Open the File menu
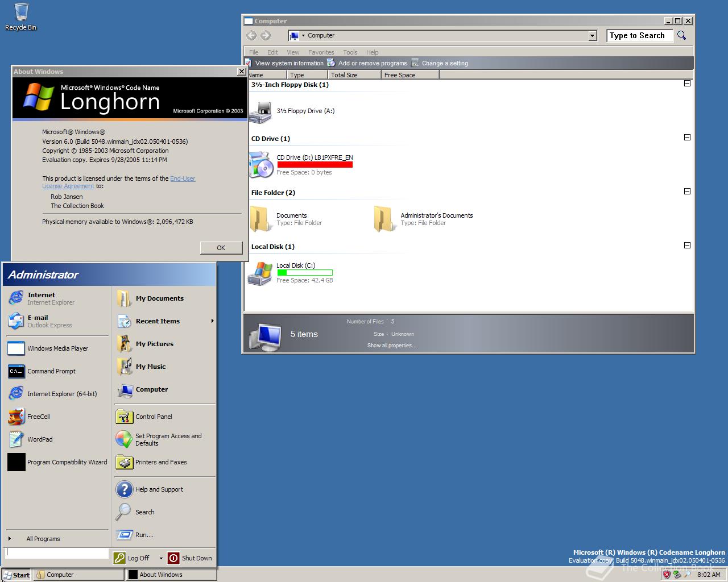Image resolution: width=728 pixels, height=582 pixels. (x=254, y=52)
